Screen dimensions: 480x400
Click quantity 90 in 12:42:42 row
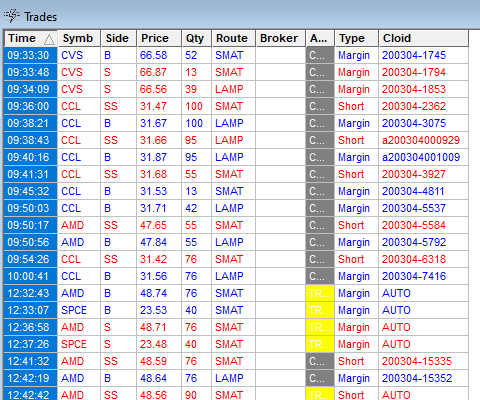(x=191, y=395)
